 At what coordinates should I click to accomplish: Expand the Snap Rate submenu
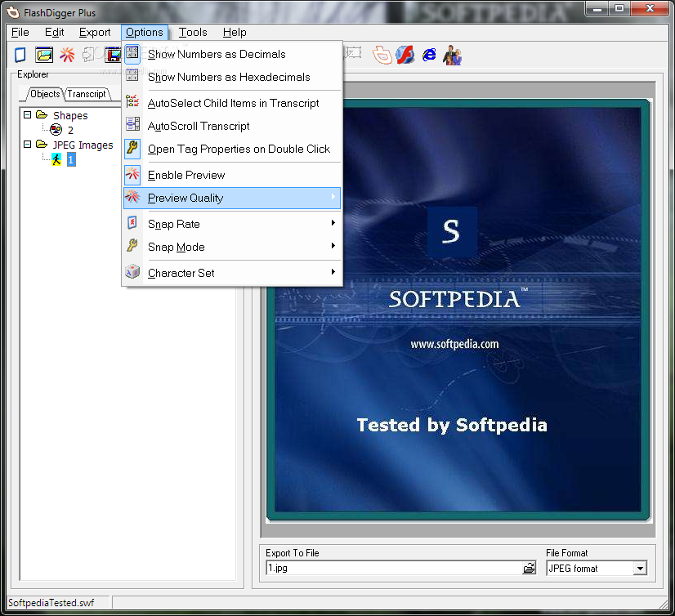(x=232, y=225)
